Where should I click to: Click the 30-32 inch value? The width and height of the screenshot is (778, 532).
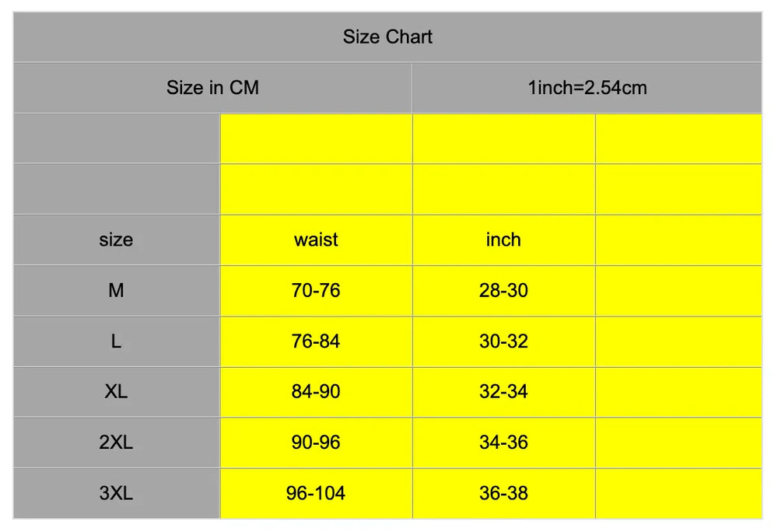[x=503, y=341]
